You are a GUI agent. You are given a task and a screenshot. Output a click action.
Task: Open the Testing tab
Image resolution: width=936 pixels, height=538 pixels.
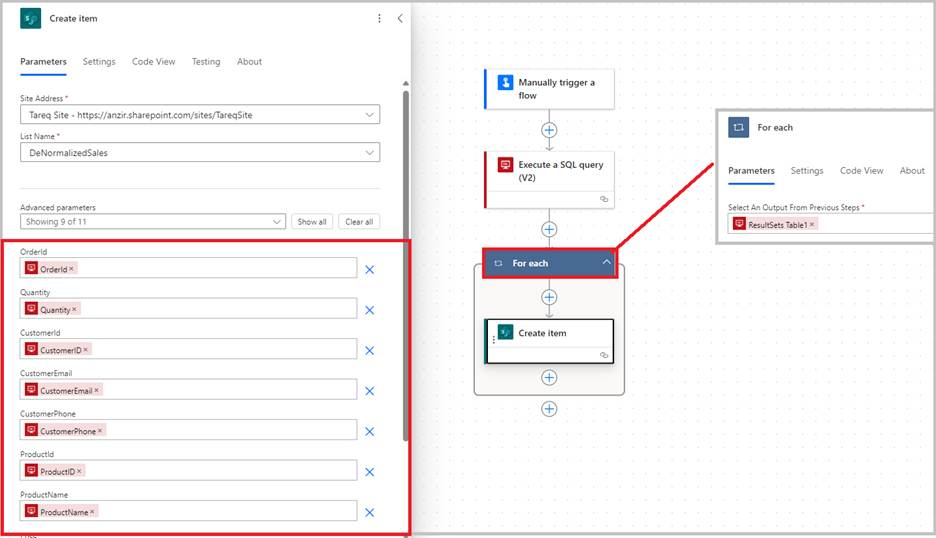pyautogui.click(x=206, y=62)
